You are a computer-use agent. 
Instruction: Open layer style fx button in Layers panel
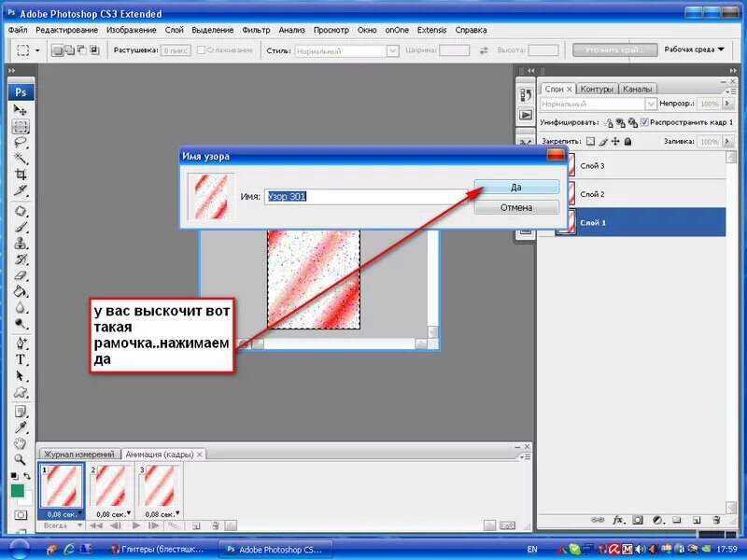[x=618, y=520]
